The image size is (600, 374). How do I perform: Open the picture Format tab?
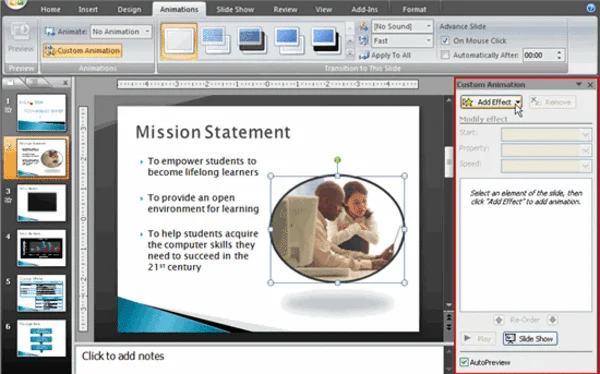(x=414, y=9)
